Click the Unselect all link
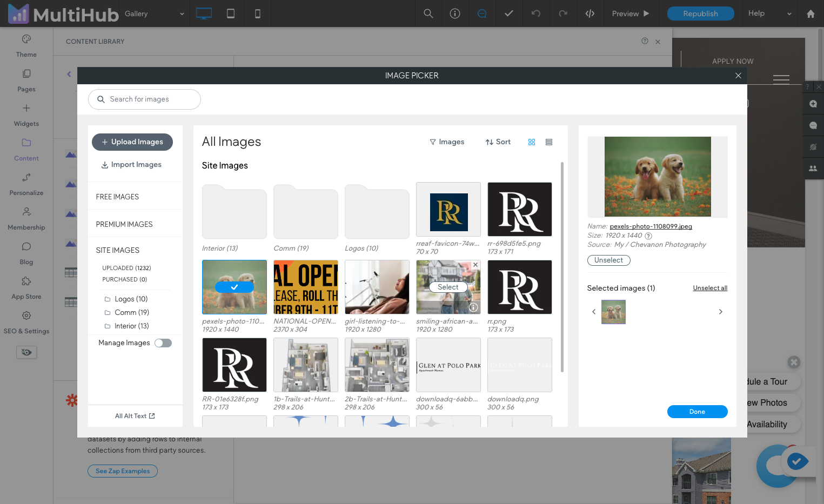 coord(710,288)
